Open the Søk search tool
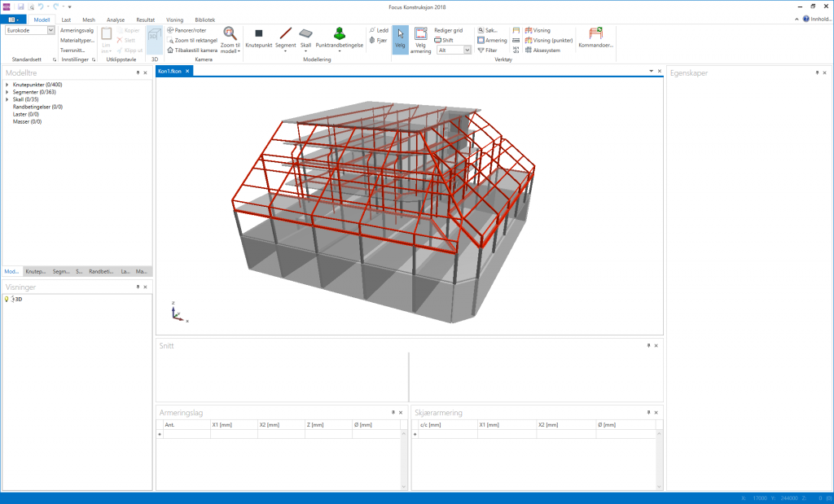 [487, 30]
